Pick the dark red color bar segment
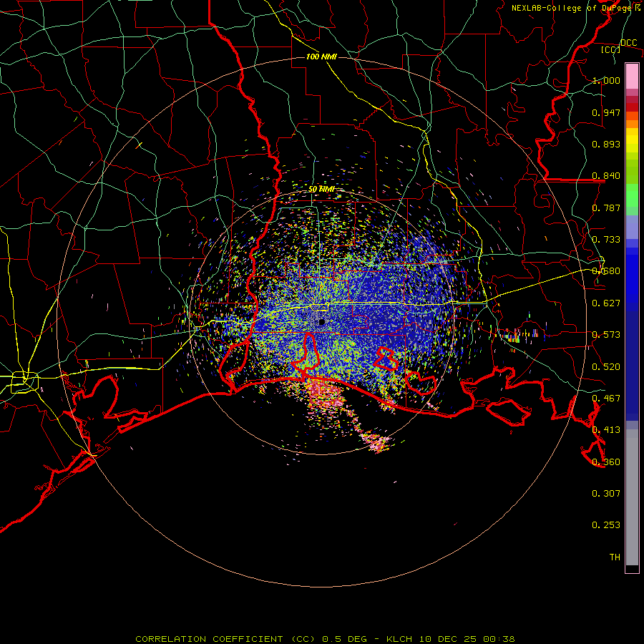The image size is (644, 644). click(x=632, y=104)
